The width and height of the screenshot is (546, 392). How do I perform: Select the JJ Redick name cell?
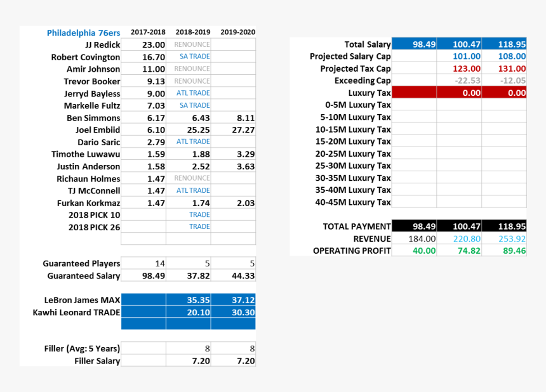(x=103, y=45)
